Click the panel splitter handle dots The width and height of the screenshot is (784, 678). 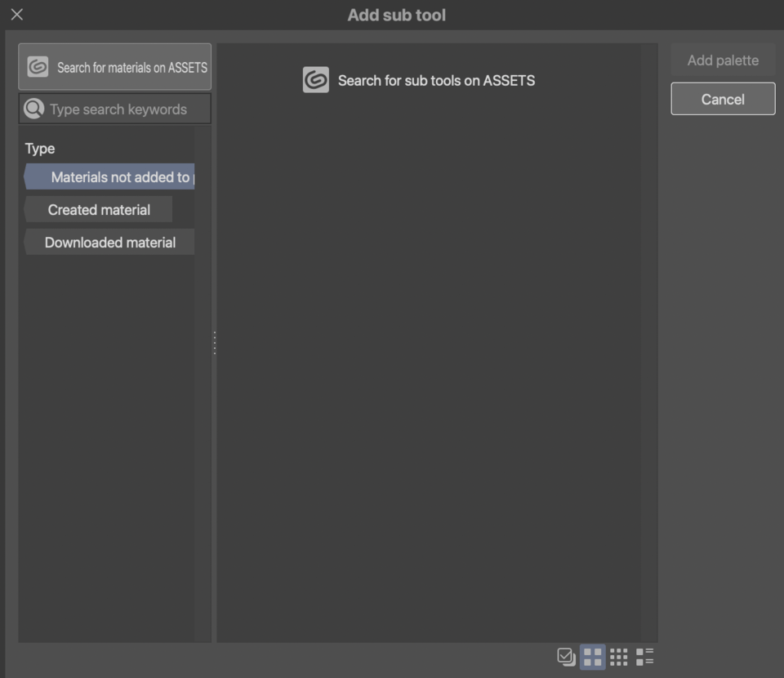click(215, 343)
